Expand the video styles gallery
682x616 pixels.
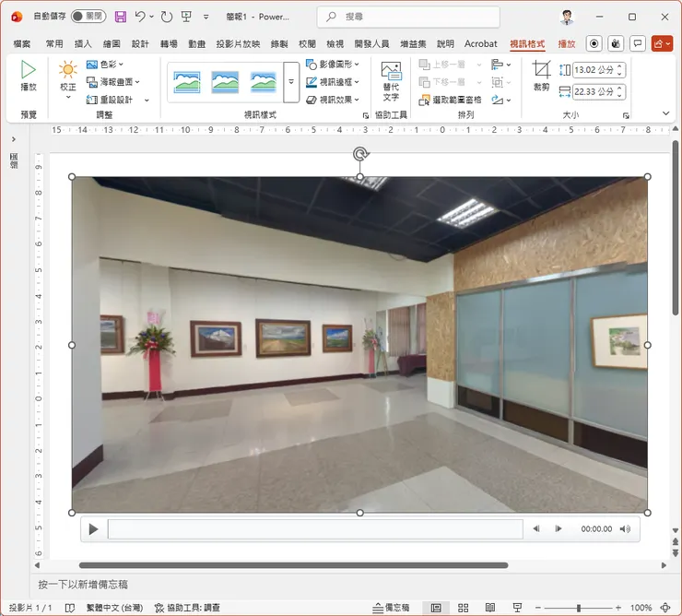tap(290, 82)
